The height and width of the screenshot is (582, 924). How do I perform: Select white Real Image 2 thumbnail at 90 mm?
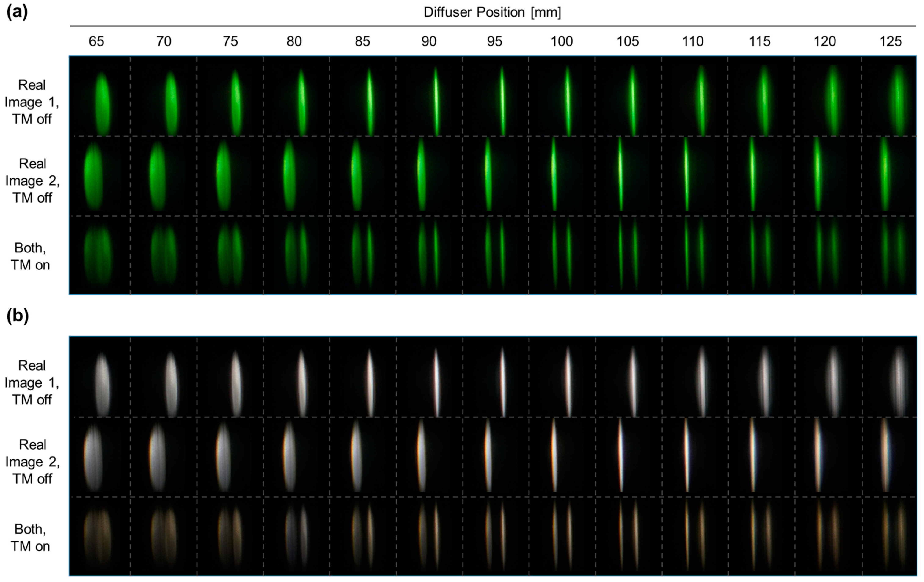point(429,457)
